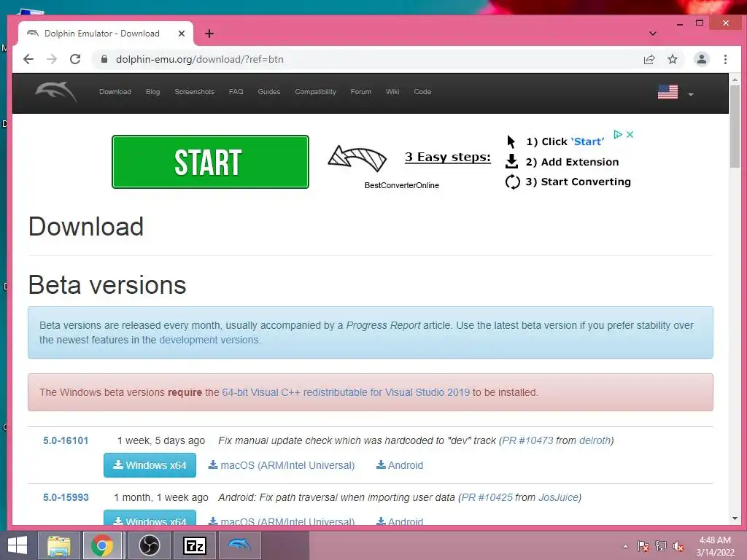This screenshot has width=747, height=560.
Task: Open the Guides nav item
Action: pos(268,92)
